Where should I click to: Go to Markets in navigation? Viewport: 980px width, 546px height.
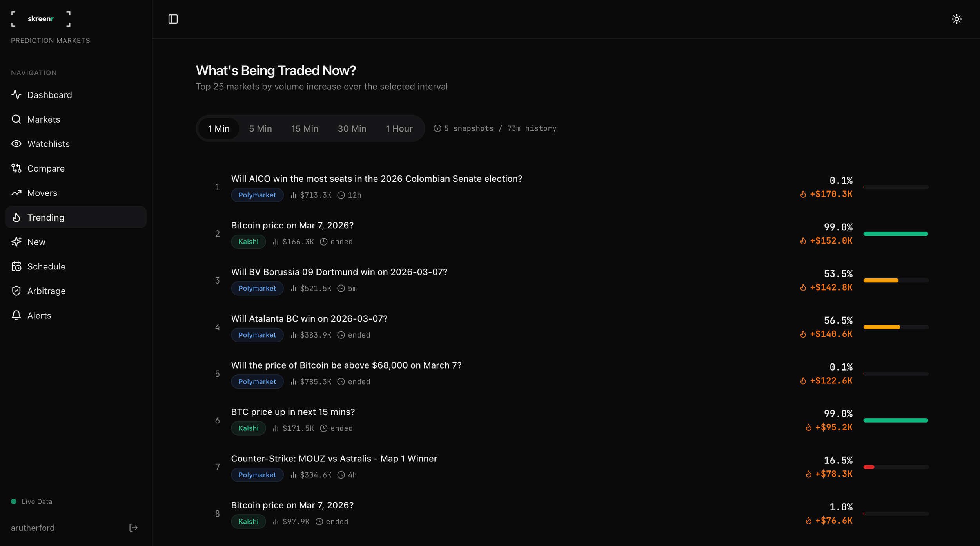76,119
